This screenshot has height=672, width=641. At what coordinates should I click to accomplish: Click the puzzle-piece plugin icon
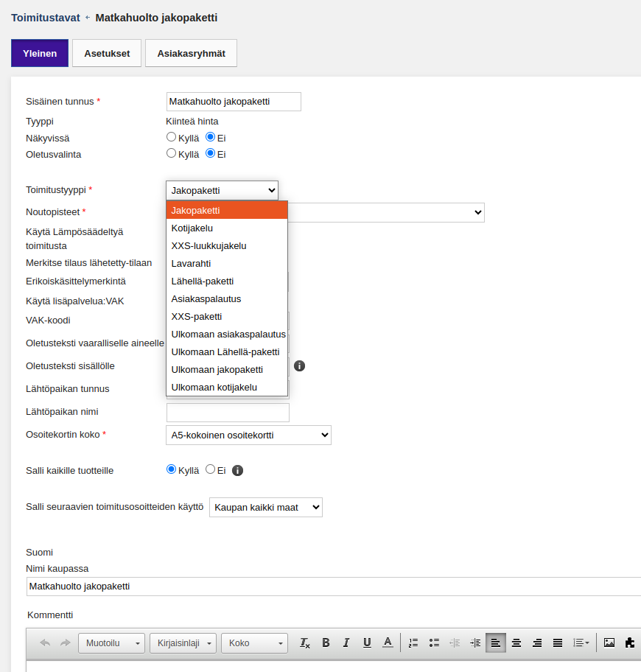630,643
